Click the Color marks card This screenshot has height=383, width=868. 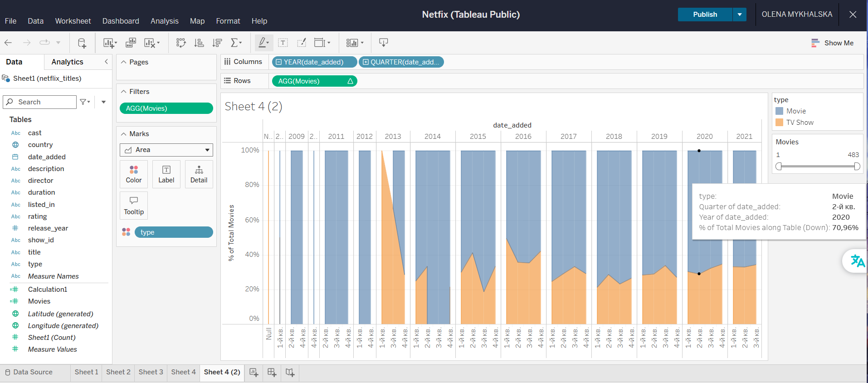click(134, 174)
